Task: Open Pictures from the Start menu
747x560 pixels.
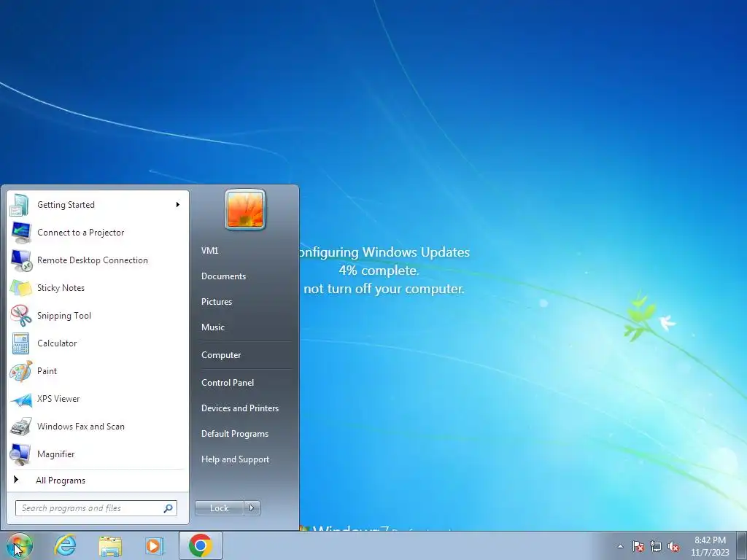Action: [217, 302]
